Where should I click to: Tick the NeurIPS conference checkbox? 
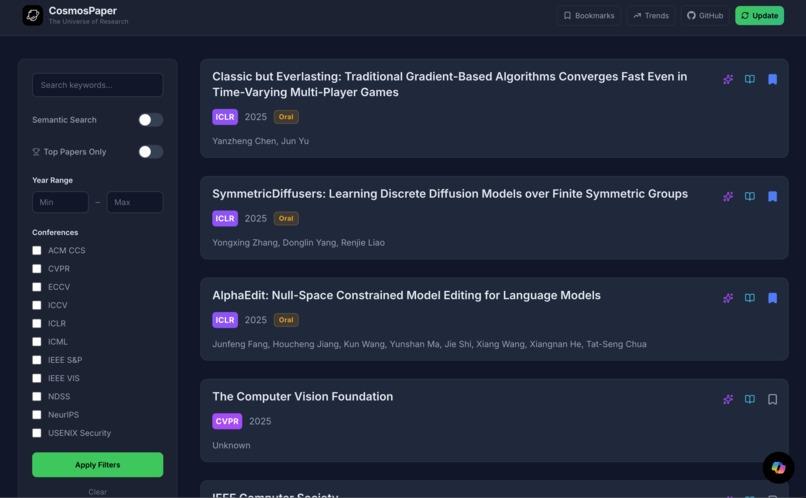pyautogui.click(x=36, y=415)
